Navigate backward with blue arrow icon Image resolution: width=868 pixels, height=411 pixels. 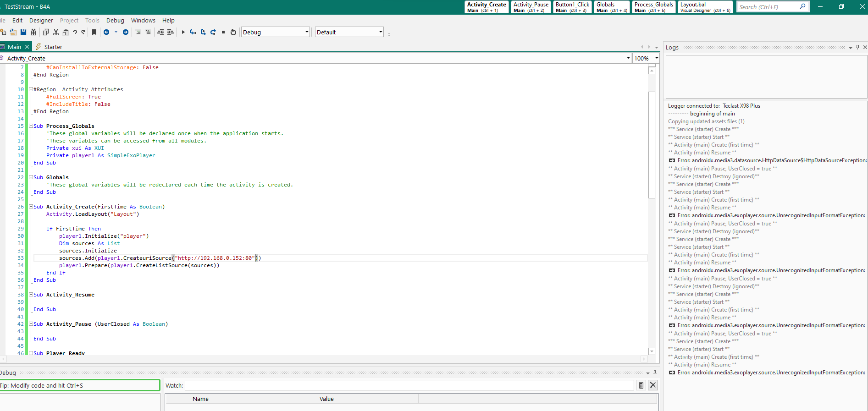pos(106,32)
